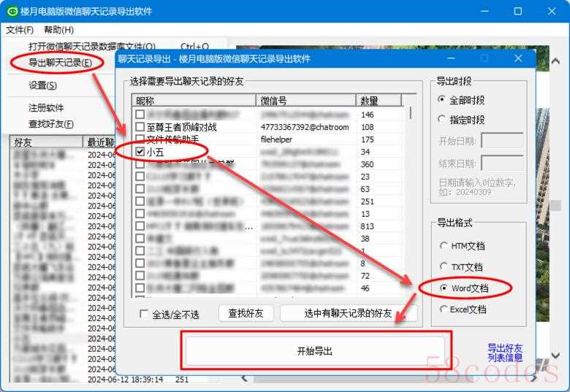Minimize the chat export dialog
Viewport: 570px width, 392px height.
[451, 58]
